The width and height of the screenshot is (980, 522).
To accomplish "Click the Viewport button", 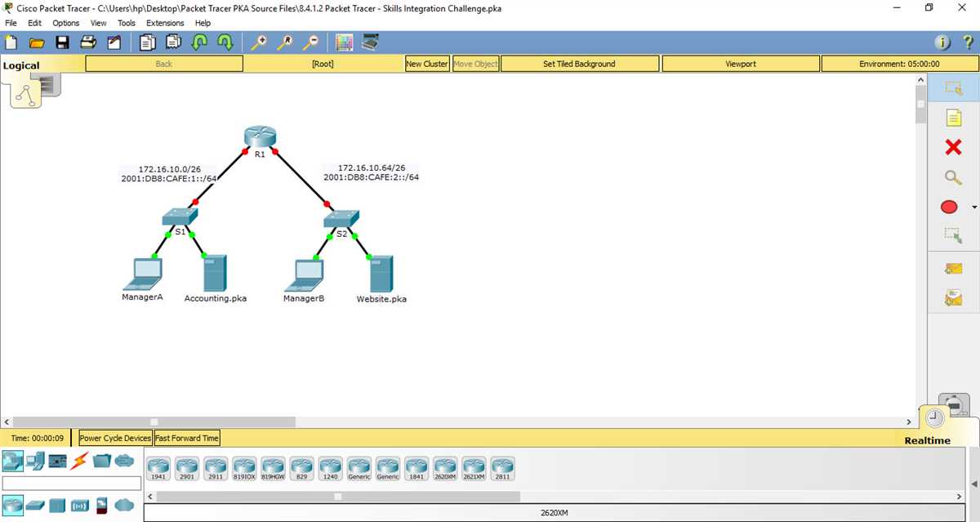I will click(x=741, y=64).
